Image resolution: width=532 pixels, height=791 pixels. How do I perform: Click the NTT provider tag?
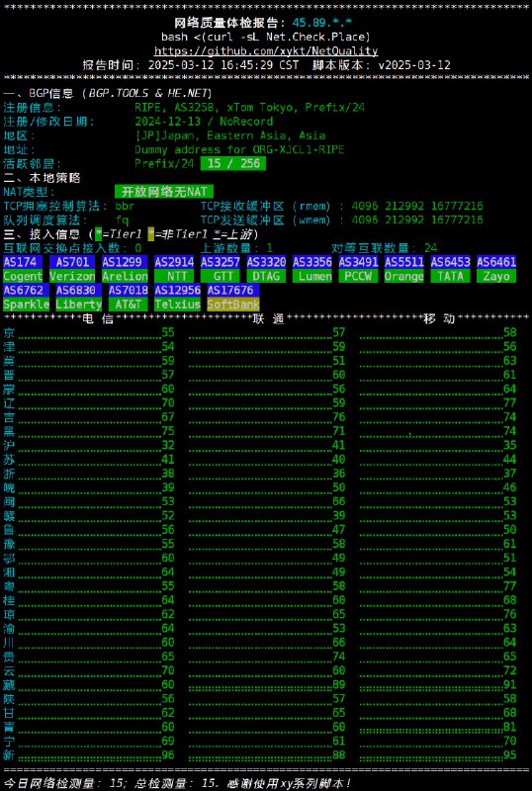174,276
